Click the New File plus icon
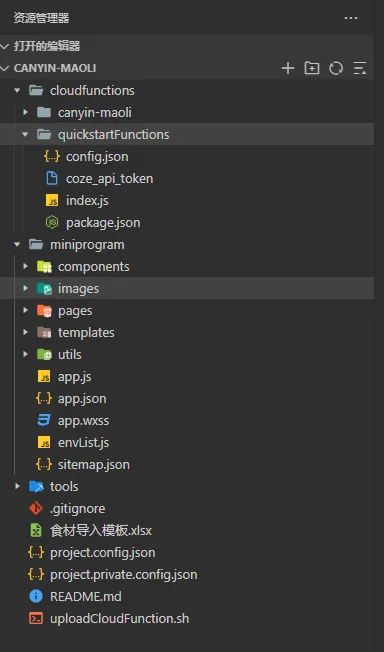 tap(288, 68)
